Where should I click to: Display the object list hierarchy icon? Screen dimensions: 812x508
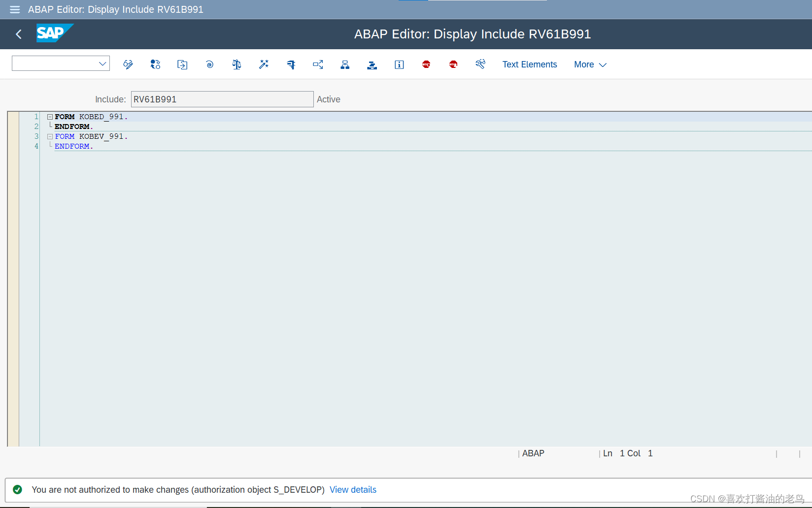coord(345,64)
